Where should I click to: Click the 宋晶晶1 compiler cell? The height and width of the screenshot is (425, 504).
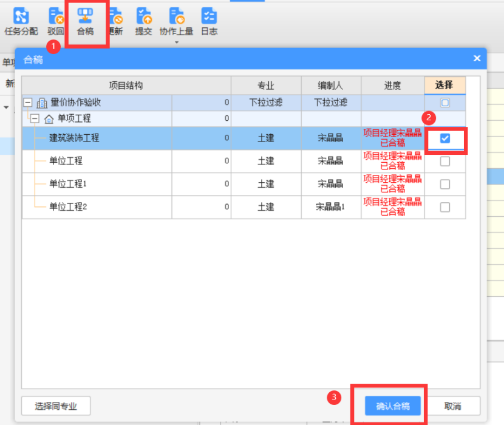331,207
